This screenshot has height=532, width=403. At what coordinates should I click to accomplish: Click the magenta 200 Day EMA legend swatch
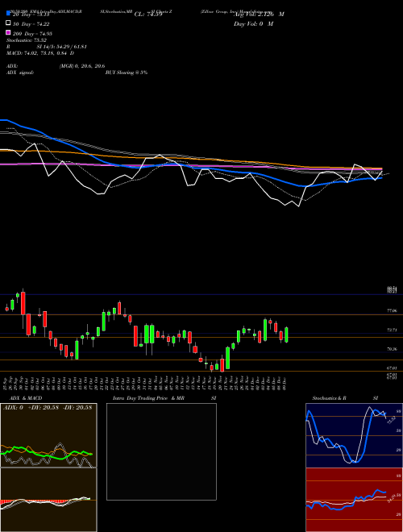point(9,32)
